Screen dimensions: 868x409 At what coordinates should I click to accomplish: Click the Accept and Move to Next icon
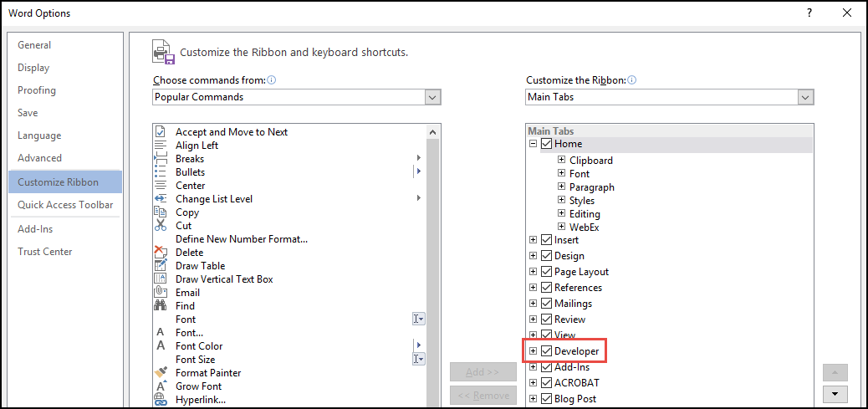[161, 132]
